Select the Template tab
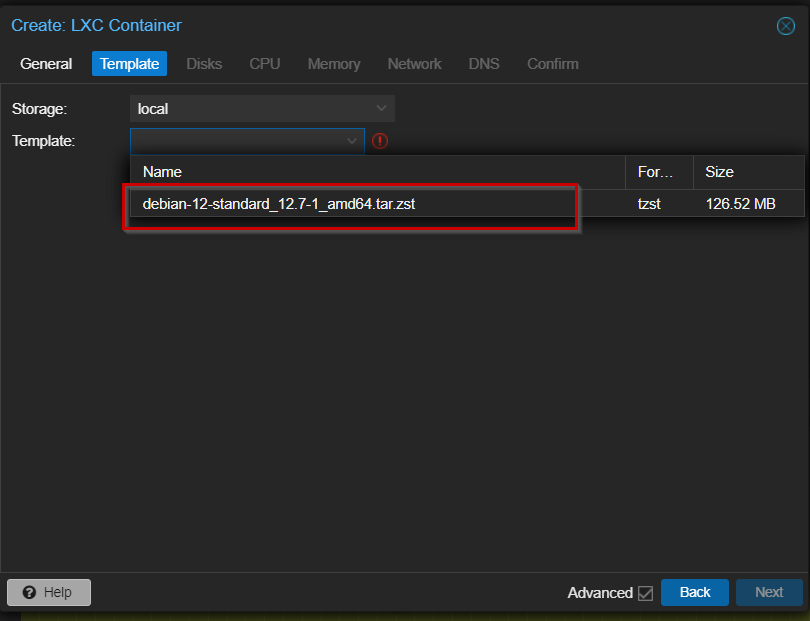The width and height of the screenshot is (810, 621). pos(129,64)
